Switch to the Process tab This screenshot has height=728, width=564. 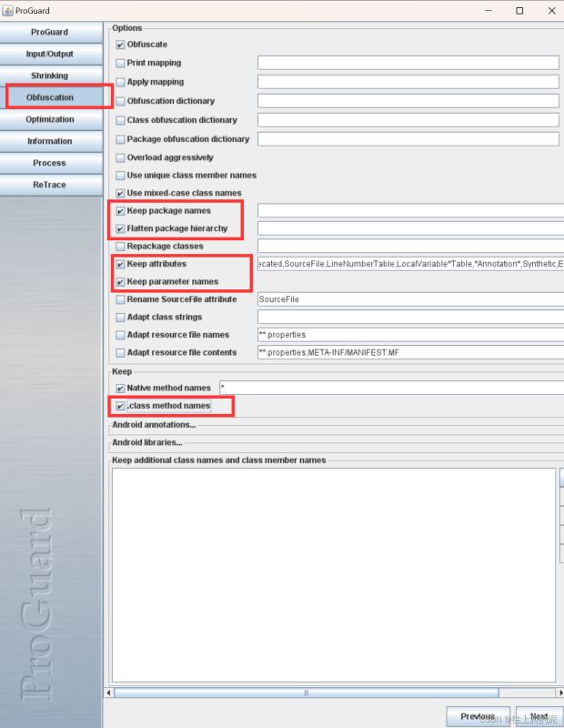[50, 163]
